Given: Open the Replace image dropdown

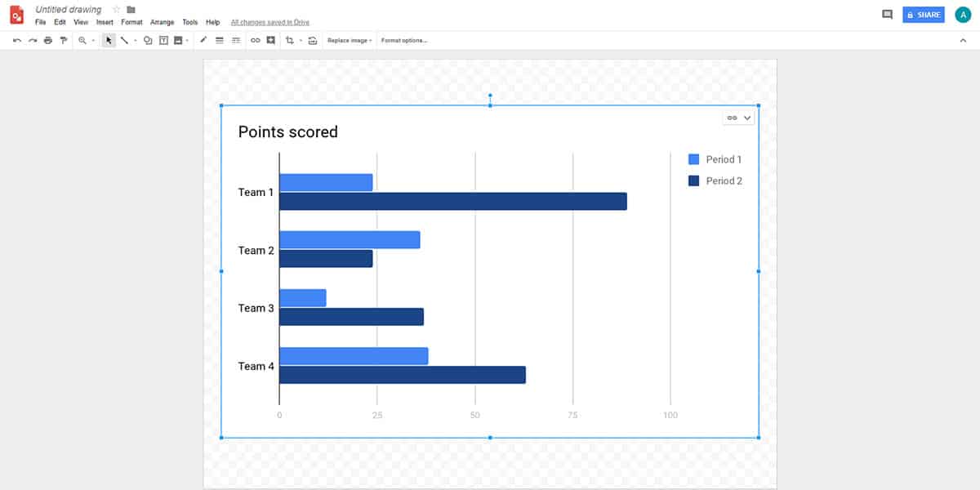Looking at the screenshot, I should coord(349,40).
